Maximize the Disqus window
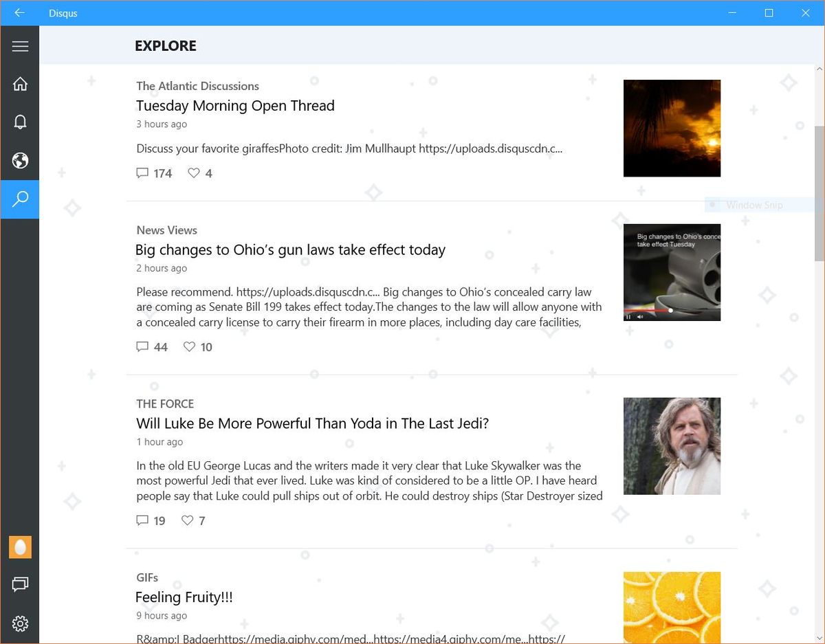 pyautogui.click(x=769, y=13)
